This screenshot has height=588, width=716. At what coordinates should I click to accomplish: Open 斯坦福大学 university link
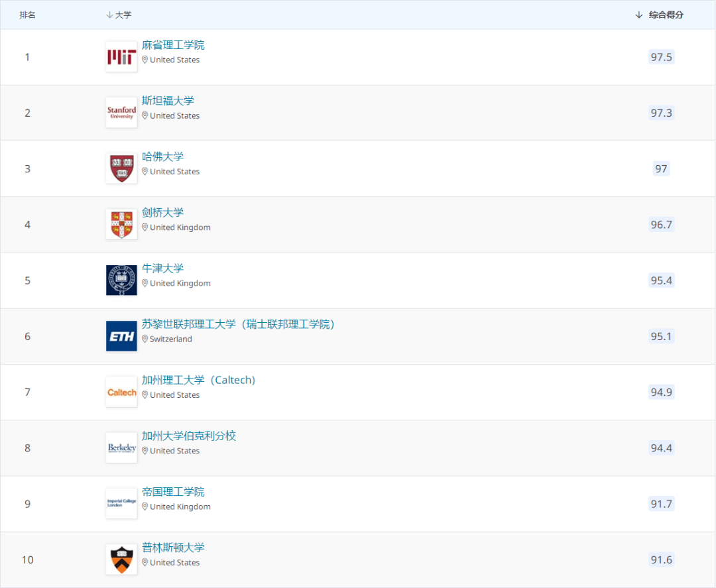click(168, 101)
